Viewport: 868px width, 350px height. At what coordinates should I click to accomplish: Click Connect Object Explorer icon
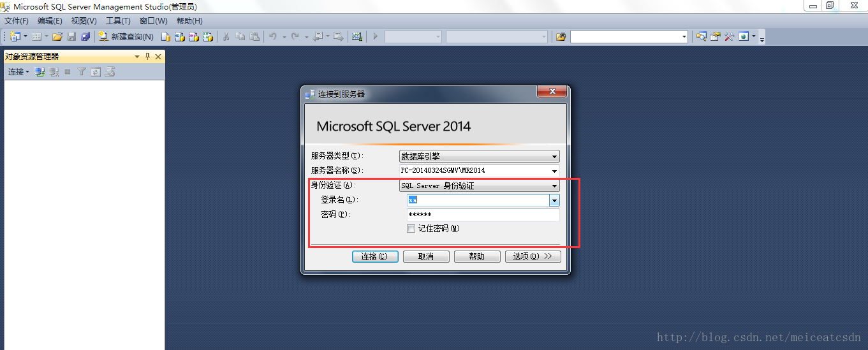click(40, 72)
